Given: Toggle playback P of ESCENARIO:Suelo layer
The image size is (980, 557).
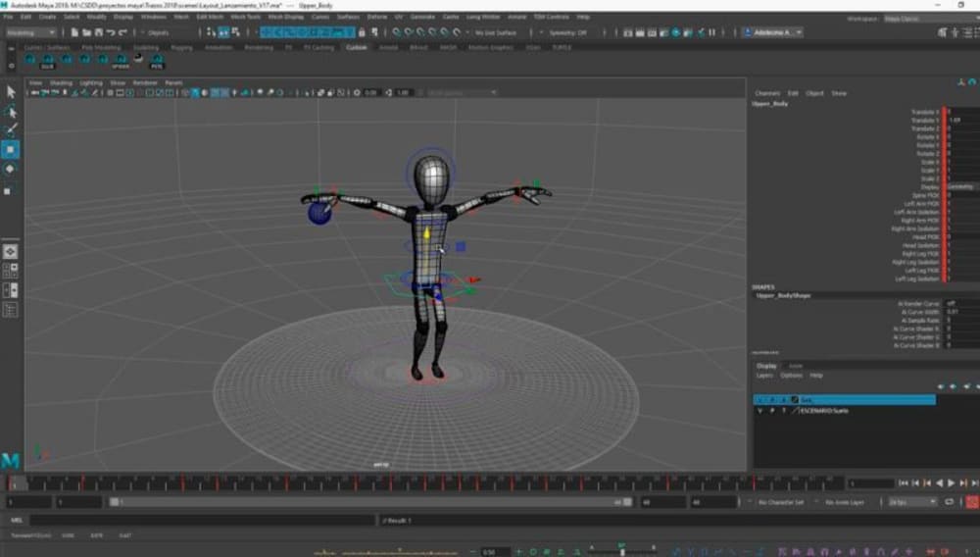Looking at the screenshot, I should (772, 411).
